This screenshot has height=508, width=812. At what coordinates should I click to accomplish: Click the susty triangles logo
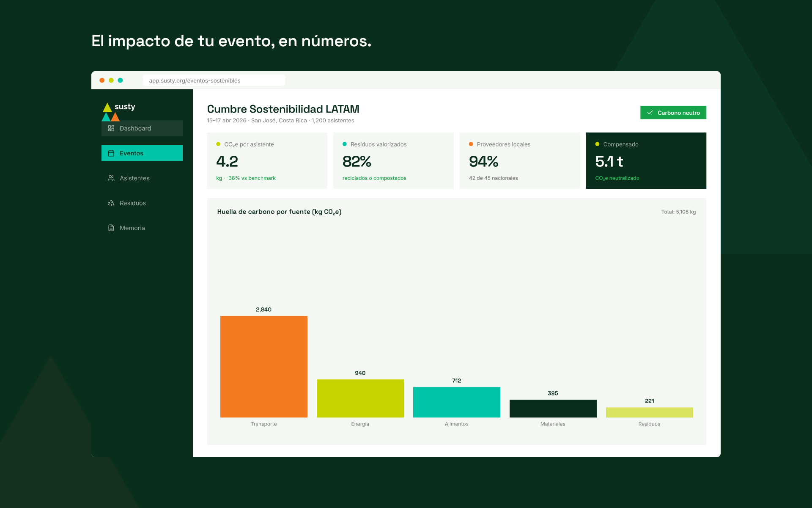tap(111, 112)
